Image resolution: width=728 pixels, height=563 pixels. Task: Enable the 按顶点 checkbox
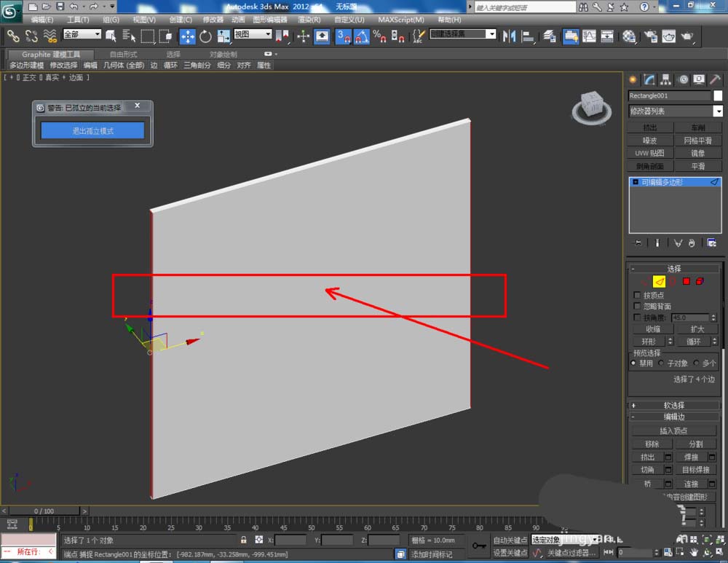click(x=637, y=295)
